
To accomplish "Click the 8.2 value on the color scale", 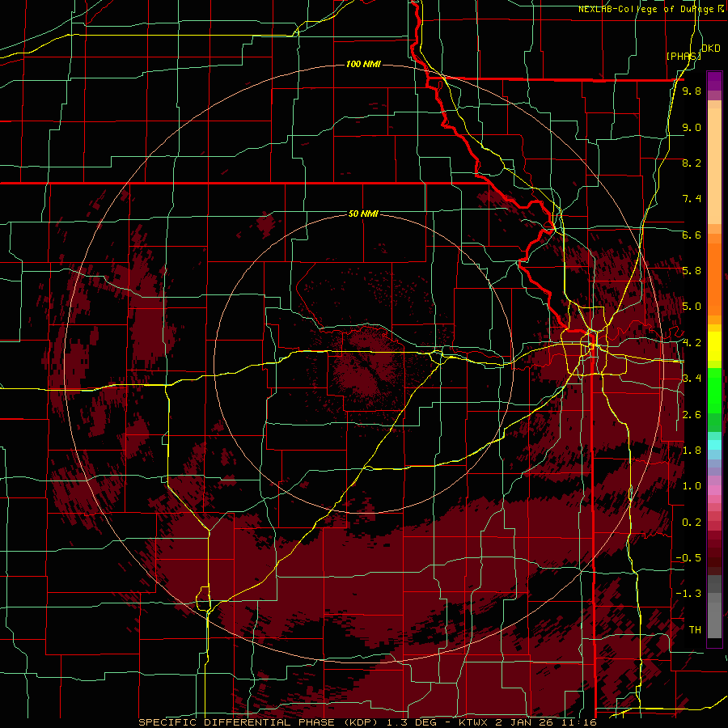I will 692,163.
